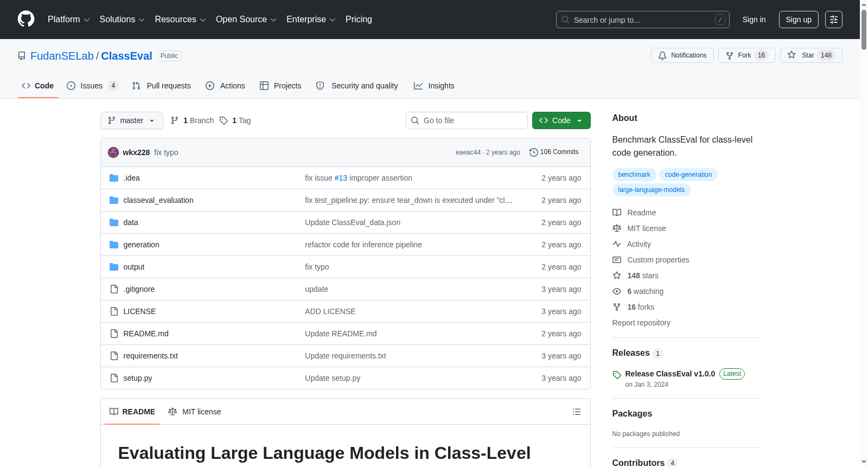Click the tag icon beside Release ClassEval v1.0.0

617,375
